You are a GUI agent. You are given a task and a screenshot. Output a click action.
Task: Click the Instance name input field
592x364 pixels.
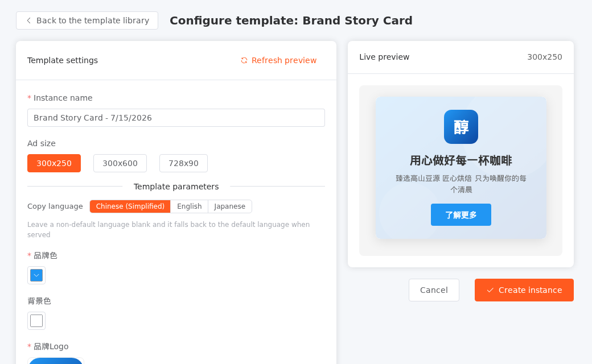176,118
